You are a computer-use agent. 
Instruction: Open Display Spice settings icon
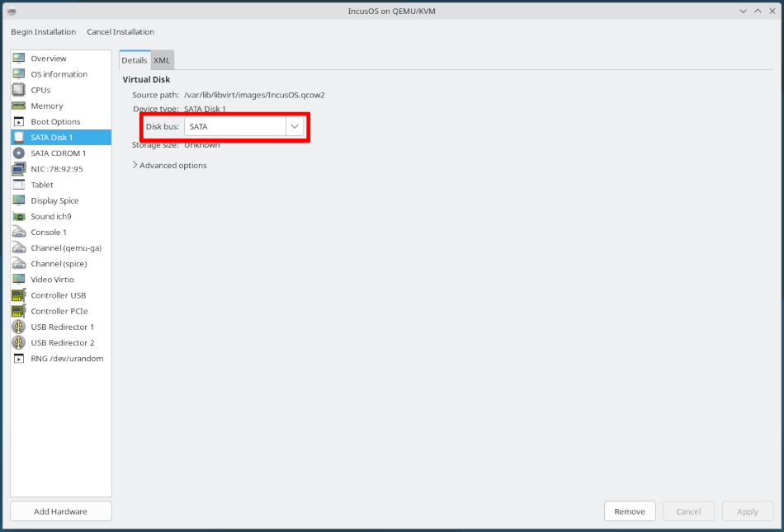pos(18,200)
